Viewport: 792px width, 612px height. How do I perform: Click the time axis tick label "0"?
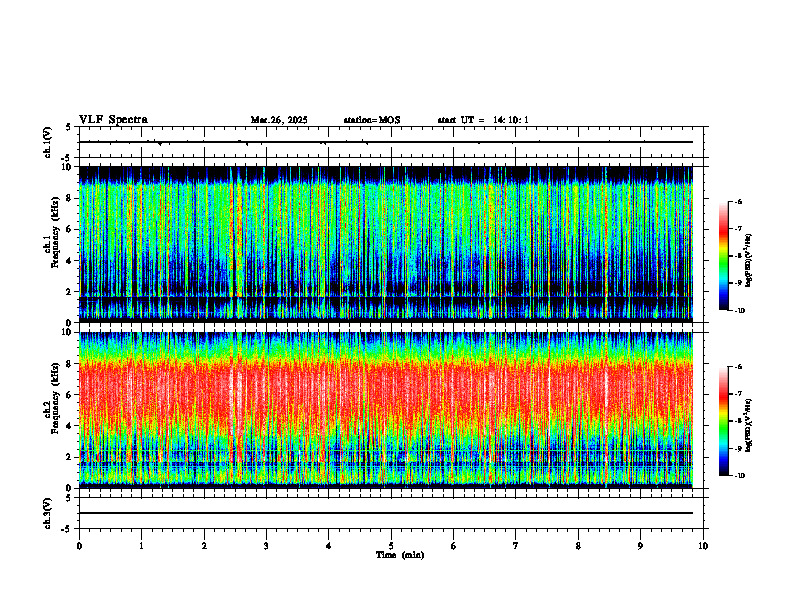click(79, 546)
